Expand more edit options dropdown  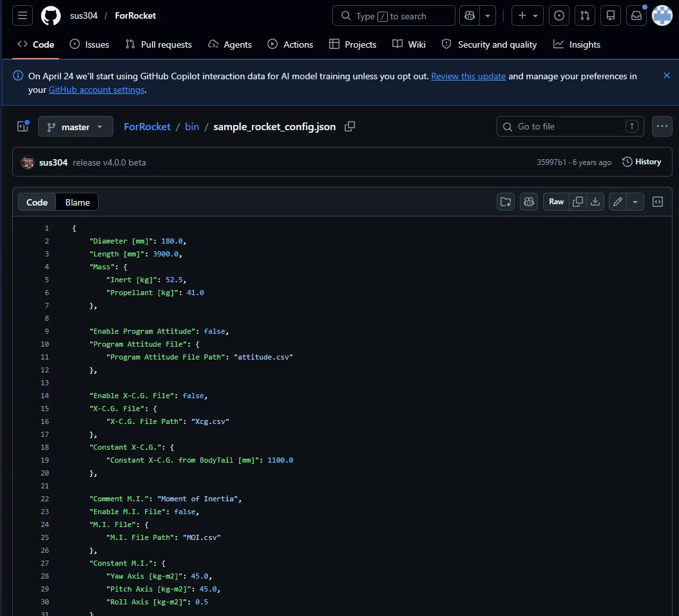click(x=635, y=202)
